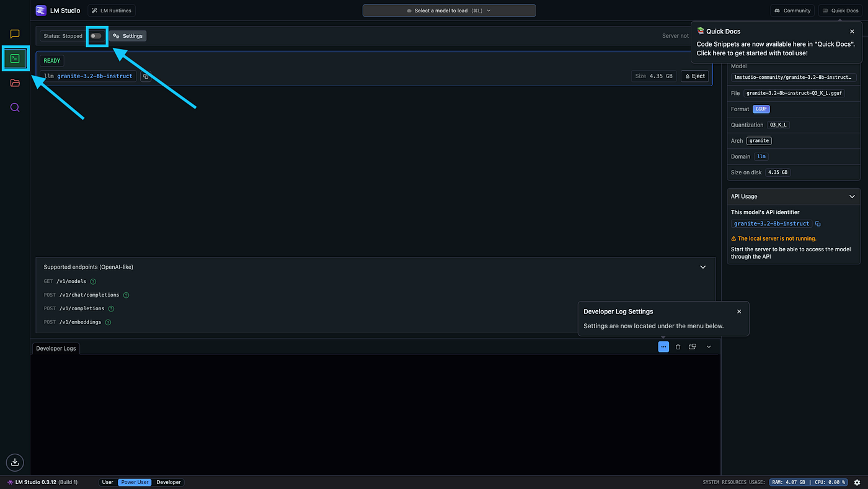
Task: Copy the API identifier in API Usage
Action: tap(818, 223)
